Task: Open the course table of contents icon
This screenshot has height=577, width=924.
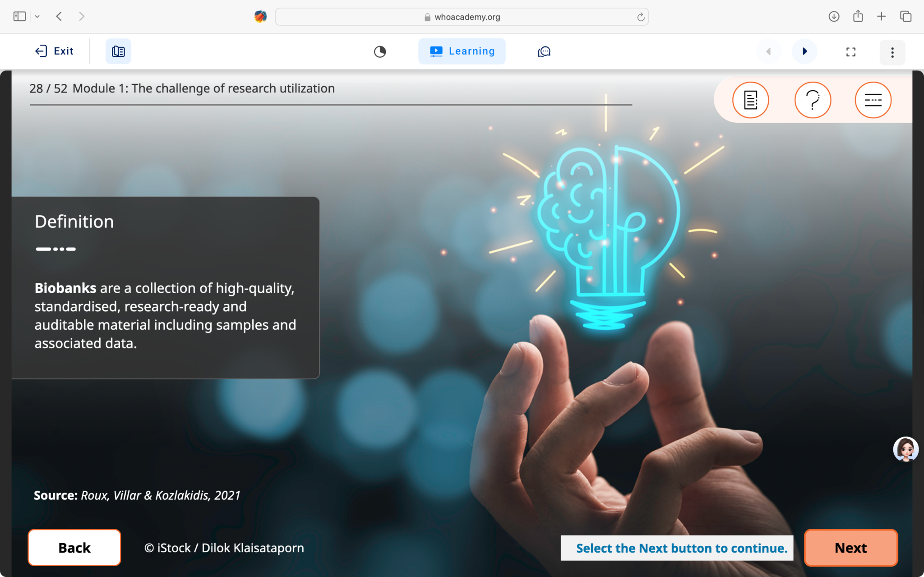Action: pyautogui.click(x=118, y=51)
